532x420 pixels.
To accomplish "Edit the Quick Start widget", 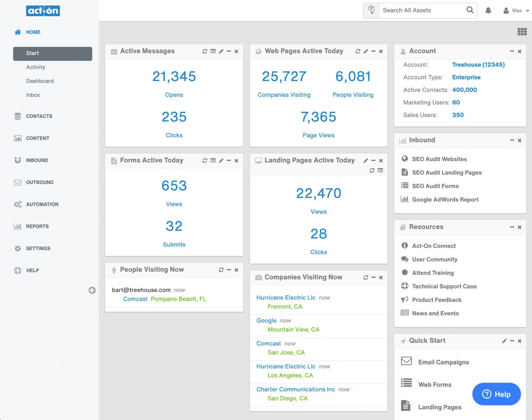I will [x=504, y=341].
